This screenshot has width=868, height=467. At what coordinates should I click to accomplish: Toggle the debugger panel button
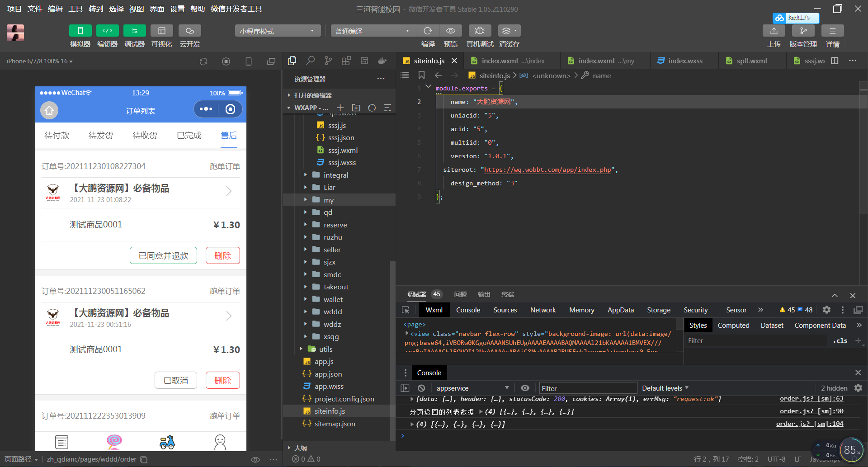(134, 31)
